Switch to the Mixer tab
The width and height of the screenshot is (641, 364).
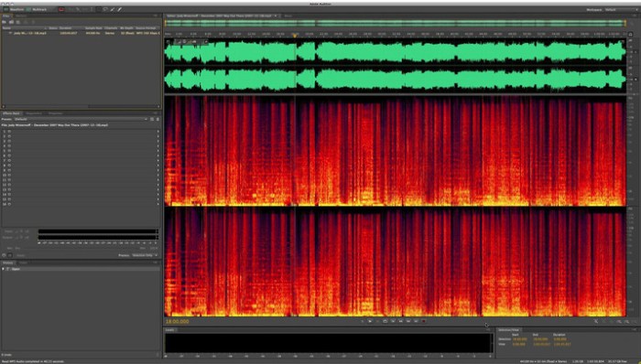pyautogui.click(x=288, y=16)
